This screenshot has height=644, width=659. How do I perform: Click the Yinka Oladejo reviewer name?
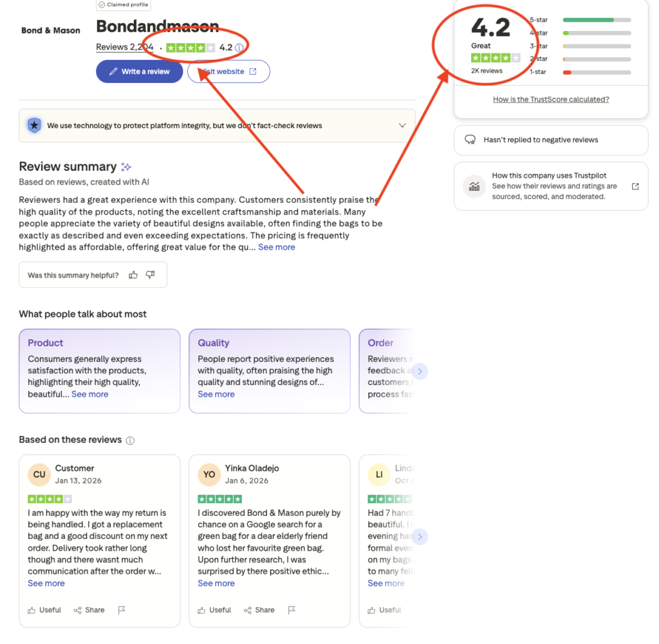click(x=252, y=468)
